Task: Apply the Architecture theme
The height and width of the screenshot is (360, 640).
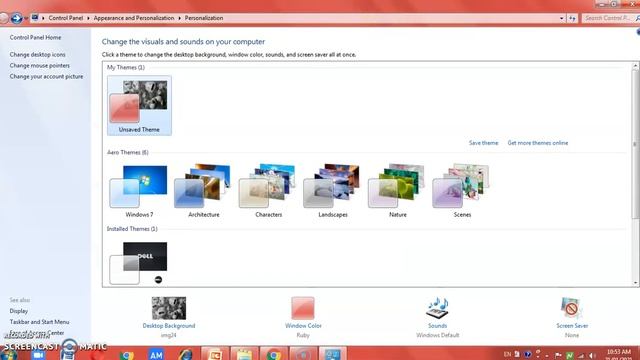Action: (x=203, y=190)
